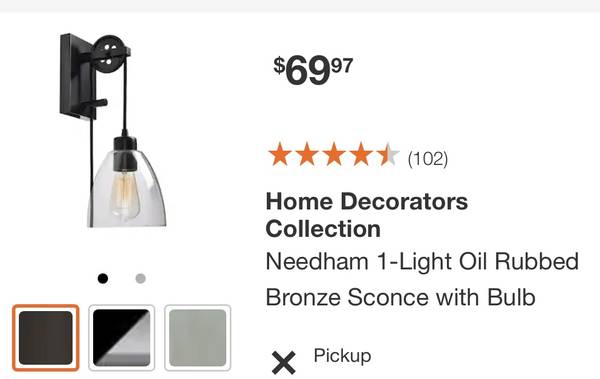Choose the black and chrome finish swatch

(121, 338)
